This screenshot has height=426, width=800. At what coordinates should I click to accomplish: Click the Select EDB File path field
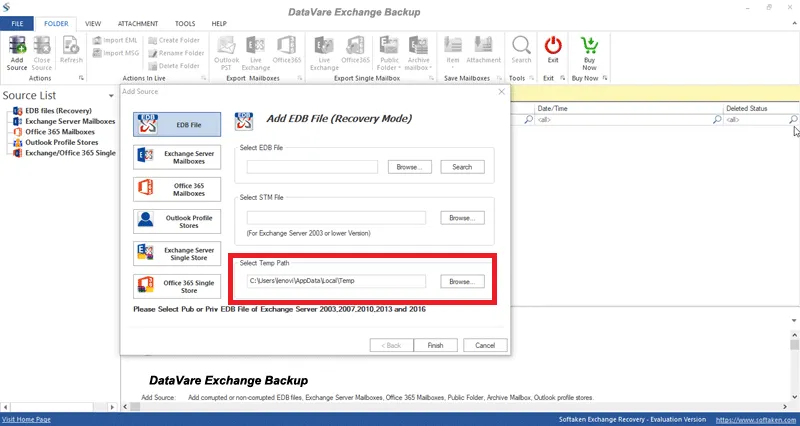(312, 167)
